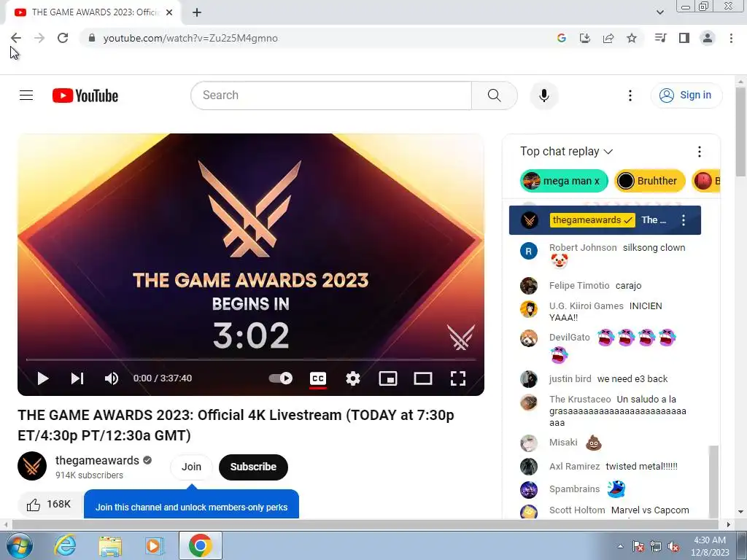Open tray volume muted icon
The image size is (747, 560).
[673, 547]
